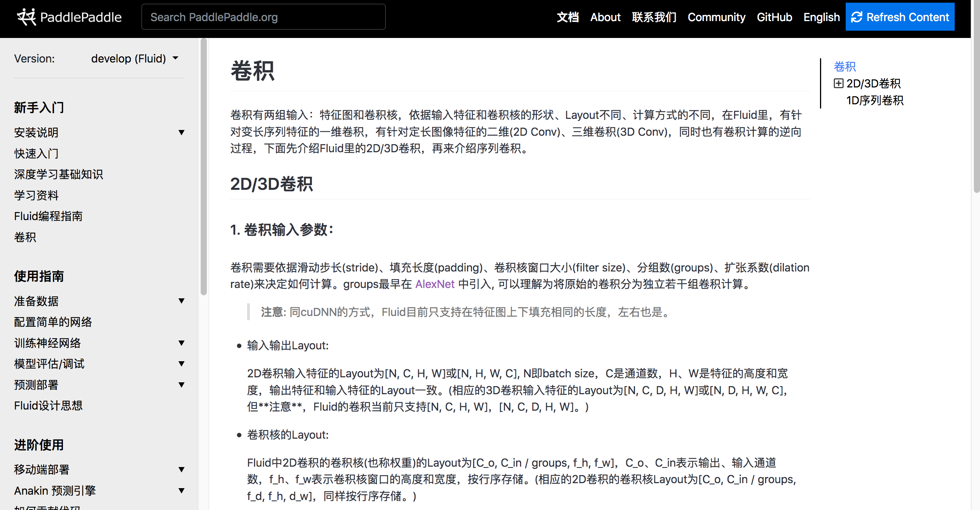Expand the 2D/3D卷积 plus icon in outline
The image size is (980, 510).
[838, 83]
